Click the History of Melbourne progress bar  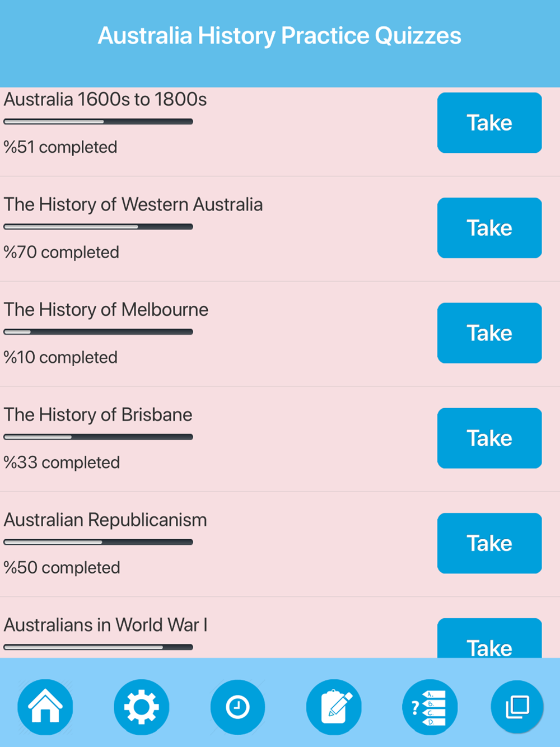click(x=99, y=332)
